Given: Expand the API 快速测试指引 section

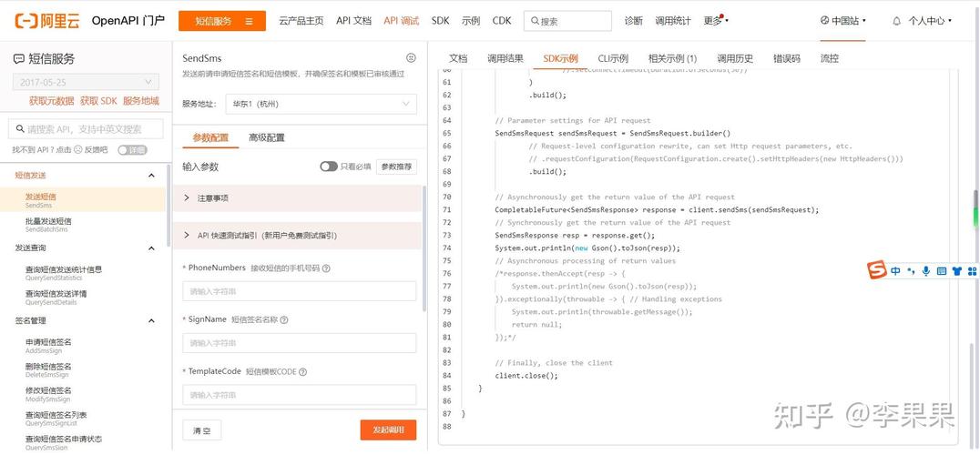Looking at the screenshot, I should click(298, 236).
